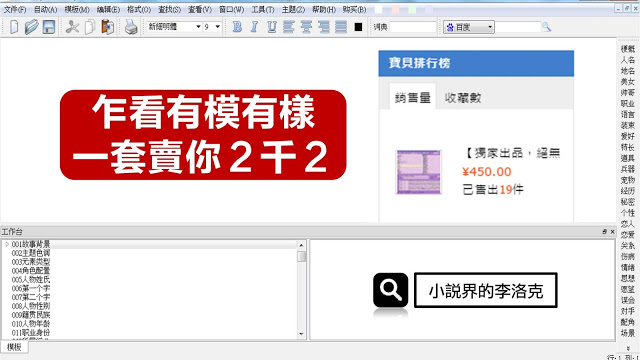
Task: Open the 查找(S) menu
Action: 169,9
